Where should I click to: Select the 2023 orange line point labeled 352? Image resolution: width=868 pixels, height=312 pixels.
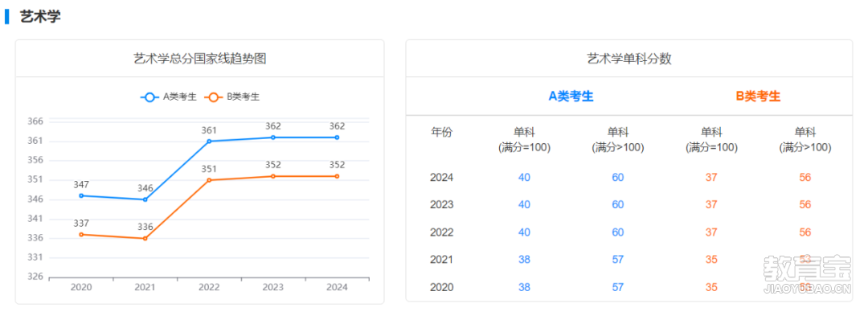(273, 176)
